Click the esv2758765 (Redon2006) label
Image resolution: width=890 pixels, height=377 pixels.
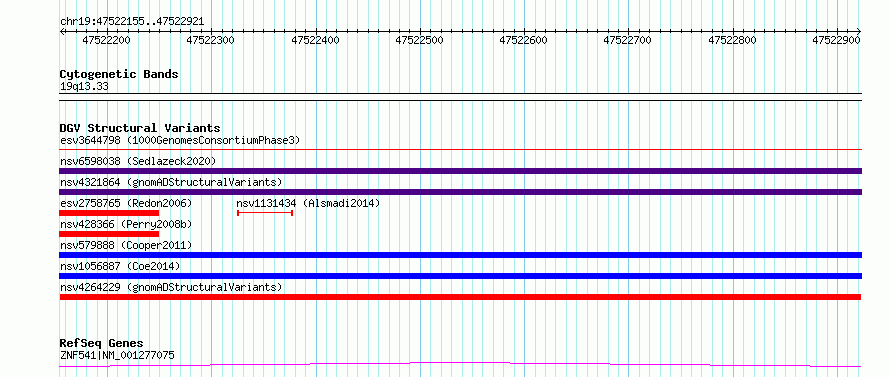pos(126,203)
